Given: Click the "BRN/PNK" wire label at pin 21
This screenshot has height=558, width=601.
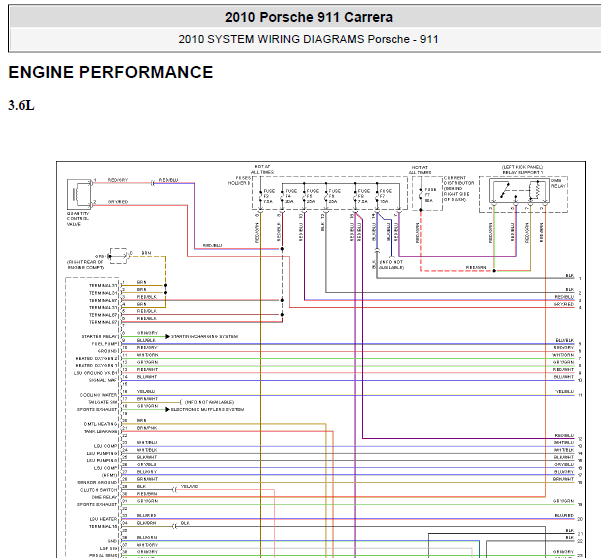Looking at the screenshot, I should [x=147, y=428].
